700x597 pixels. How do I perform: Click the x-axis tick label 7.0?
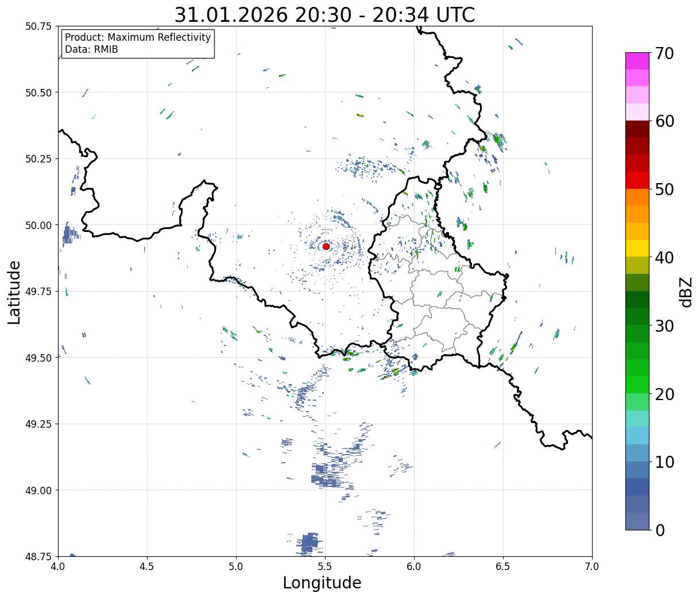point(592,566)
